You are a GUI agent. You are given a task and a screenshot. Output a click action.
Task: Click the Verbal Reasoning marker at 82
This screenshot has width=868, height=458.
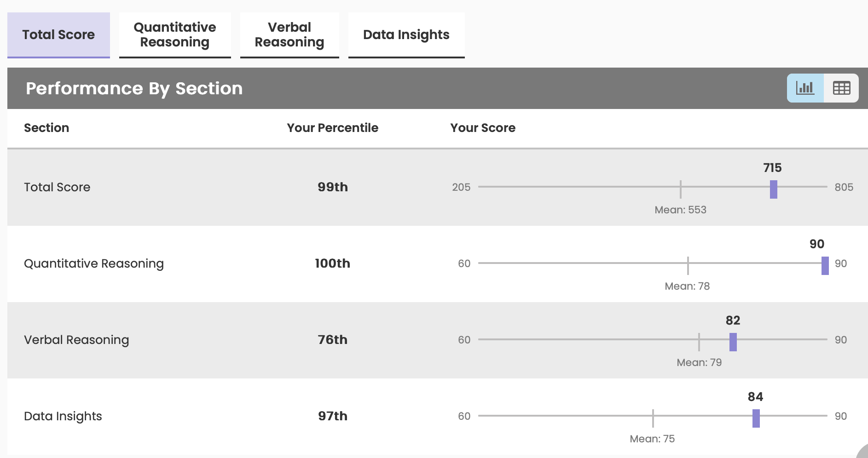[733, 340]
